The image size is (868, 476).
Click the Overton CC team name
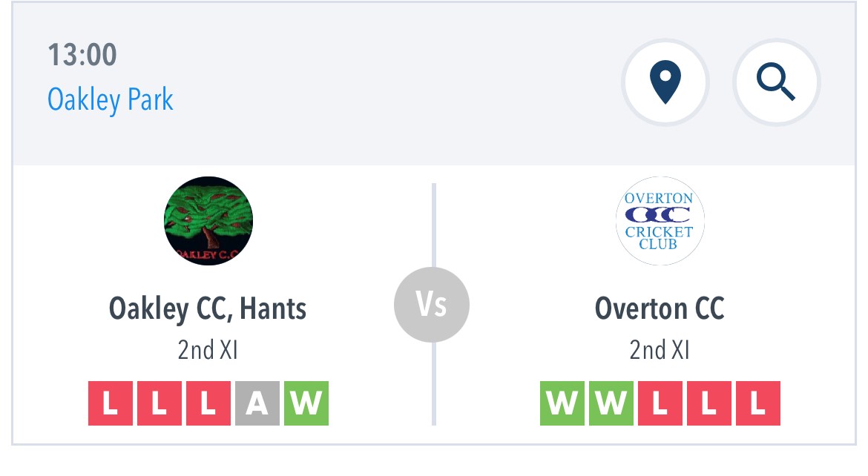660,308
